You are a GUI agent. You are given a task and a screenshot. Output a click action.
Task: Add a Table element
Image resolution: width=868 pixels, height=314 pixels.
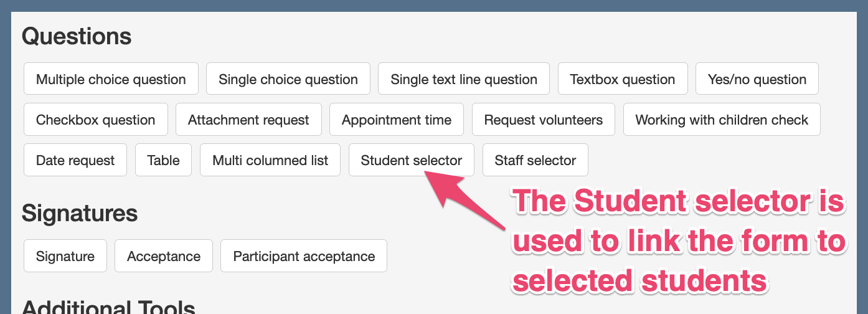click(x=163, y=160)
